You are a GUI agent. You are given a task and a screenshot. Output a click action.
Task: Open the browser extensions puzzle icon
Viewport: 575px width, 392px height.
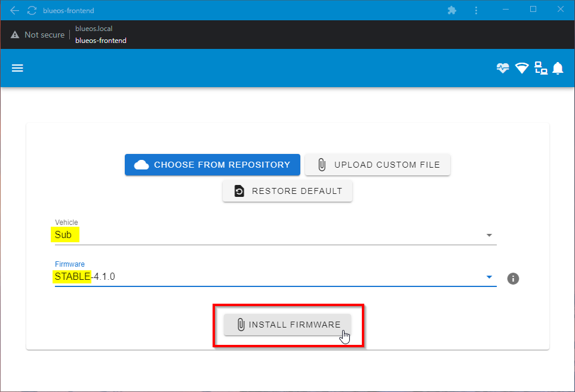[x=452, y=10]
